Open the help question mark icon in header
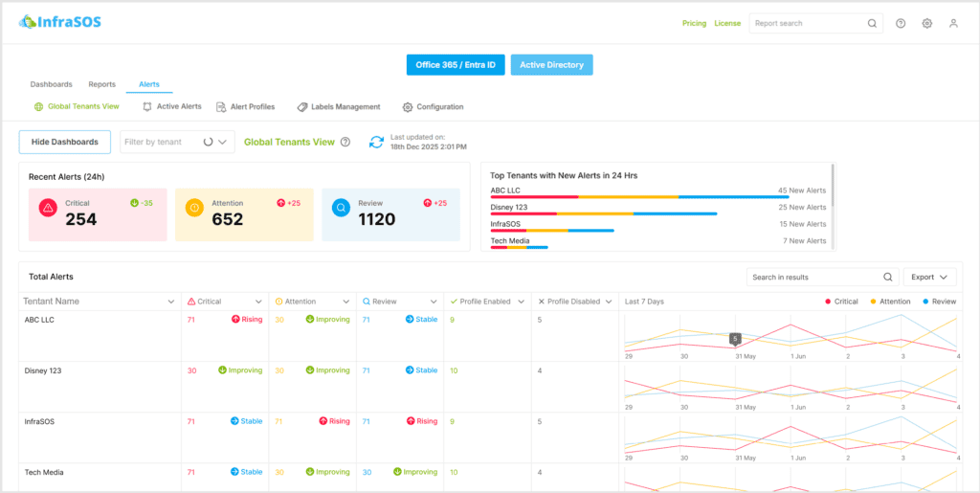This screenshot has width=980, height=493. coord(901,24)
